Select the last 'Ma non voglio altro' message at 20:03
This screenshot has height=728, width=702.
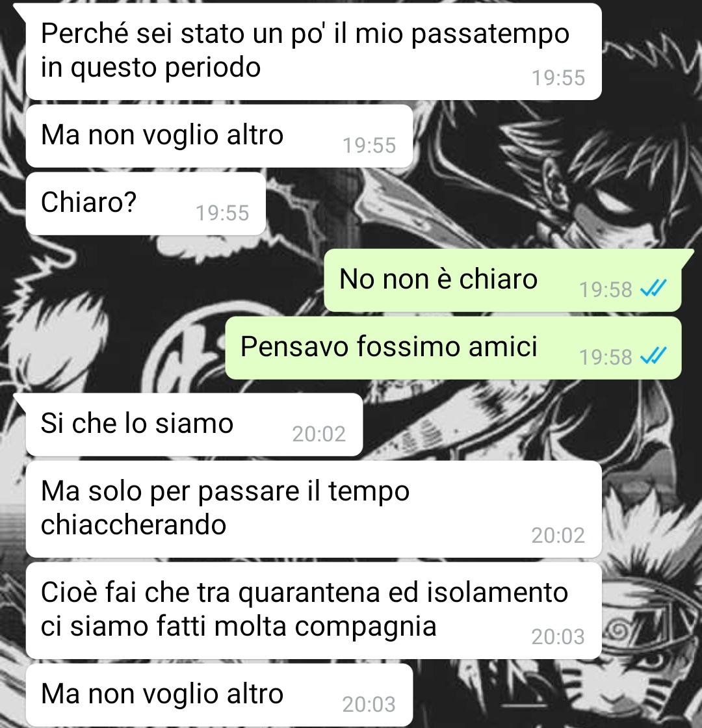point(219,695)
